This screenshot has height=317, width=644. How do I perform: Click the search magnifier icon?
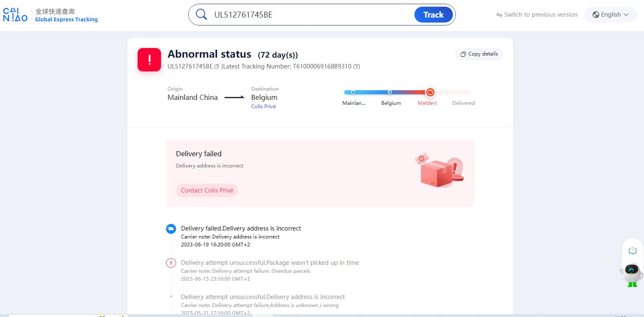[x=202, y=15]
